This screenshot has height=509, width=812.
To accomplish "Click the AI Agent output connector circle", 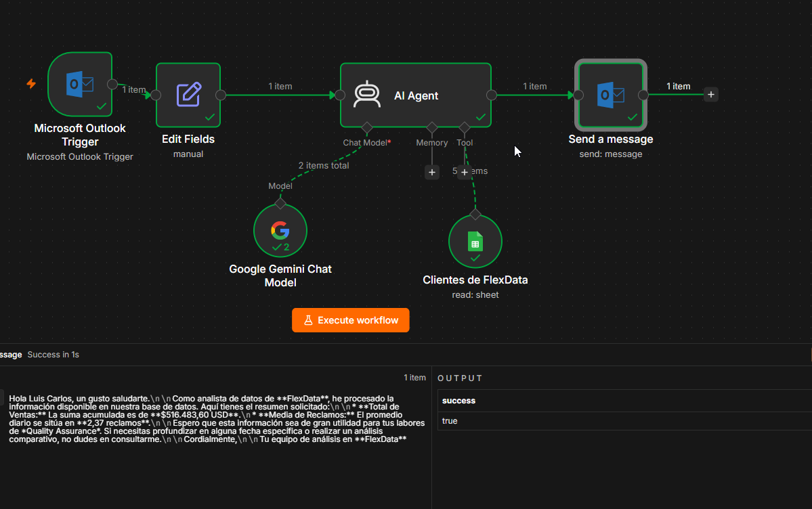I will (x=492, y=95).
